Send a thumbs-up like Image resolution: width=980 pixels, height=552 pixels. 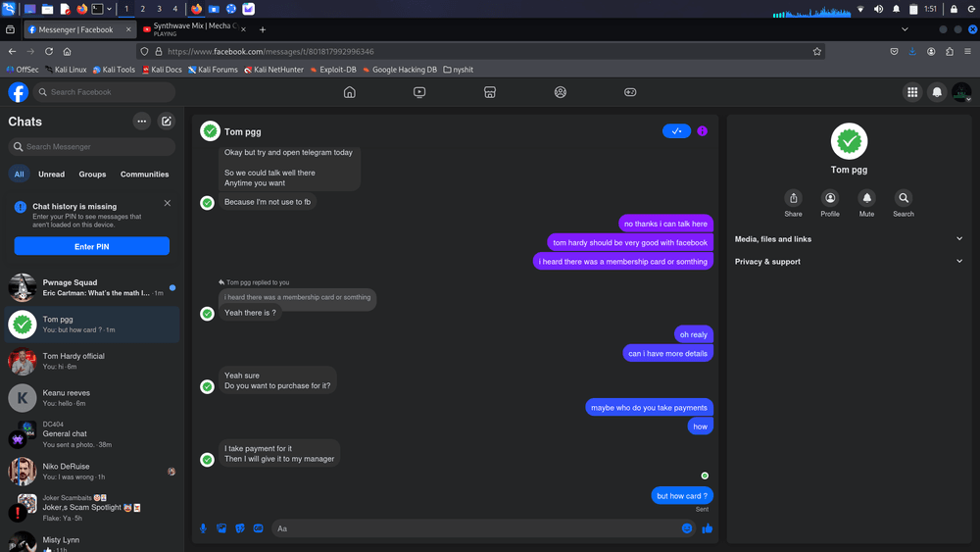coord(708,528)
